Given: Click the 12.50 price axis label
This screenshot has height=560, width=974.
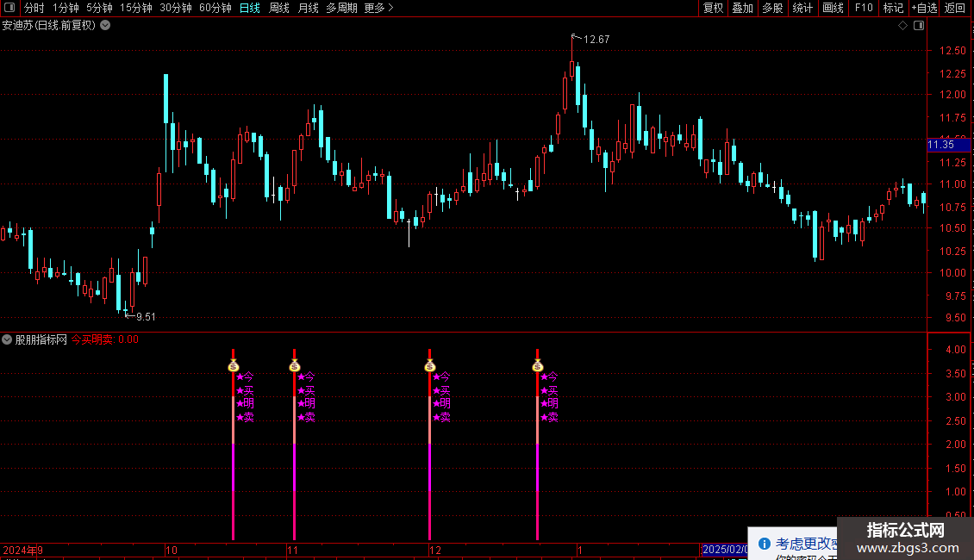Looking at the screenshot, I should pyautogui.click(x=952, y=50).
